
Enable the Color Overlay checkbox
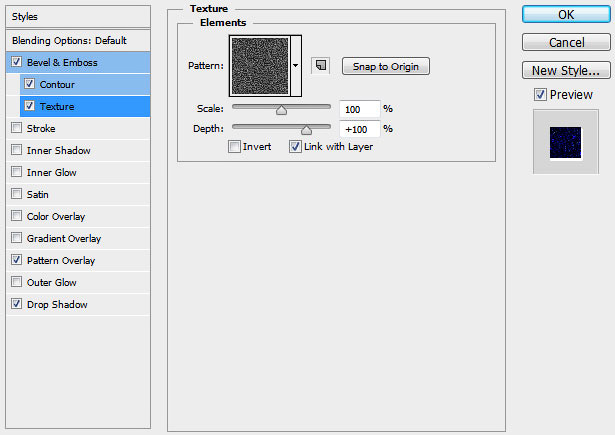pos(16,216)
